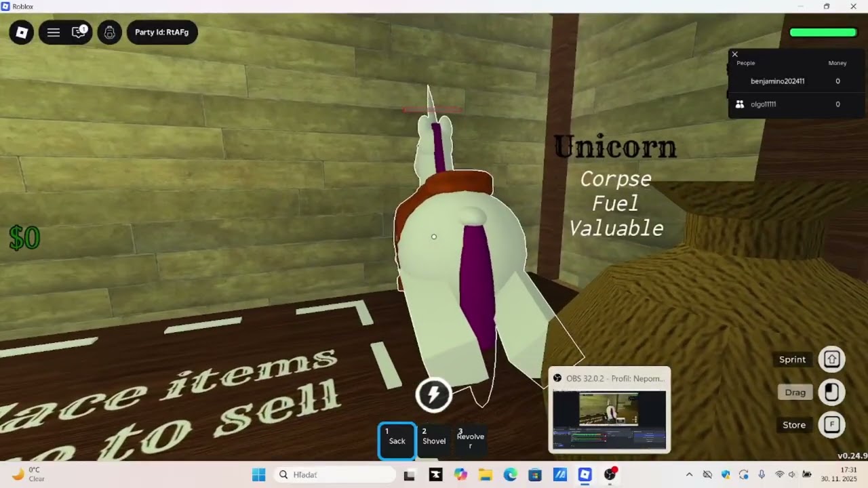
Task: Open Copilot from the taskbar
Action: point(461,474)
